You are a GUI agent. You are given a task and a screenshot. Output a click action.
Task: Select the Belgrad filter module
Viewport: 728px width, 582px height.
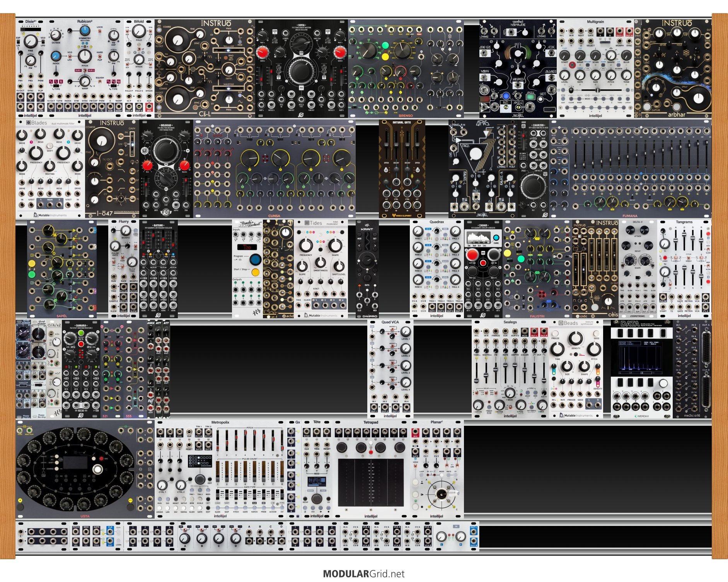(166, 169)
